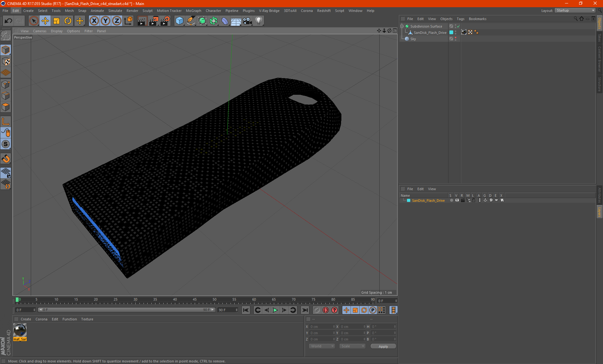Open the Scale mode dropdown
The image size is (603, 364).
352,346
